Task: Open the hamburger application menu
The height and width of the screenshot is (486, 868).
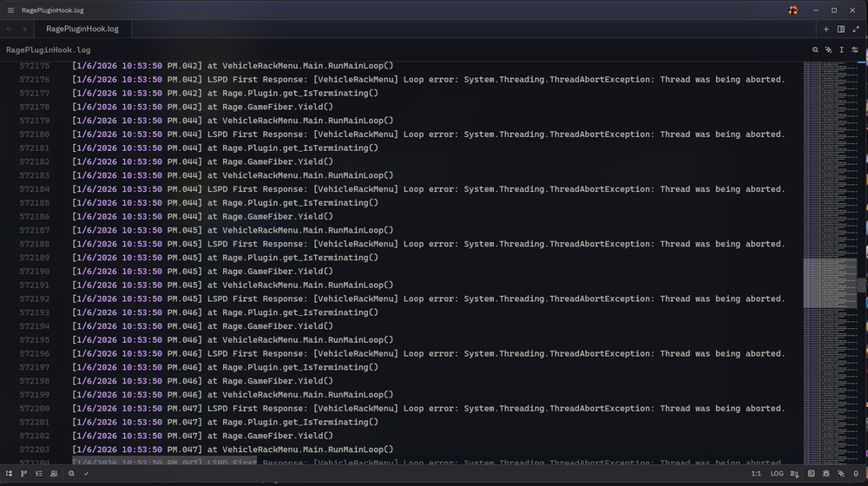Action: pyautogui.click(x=10, y=10)
